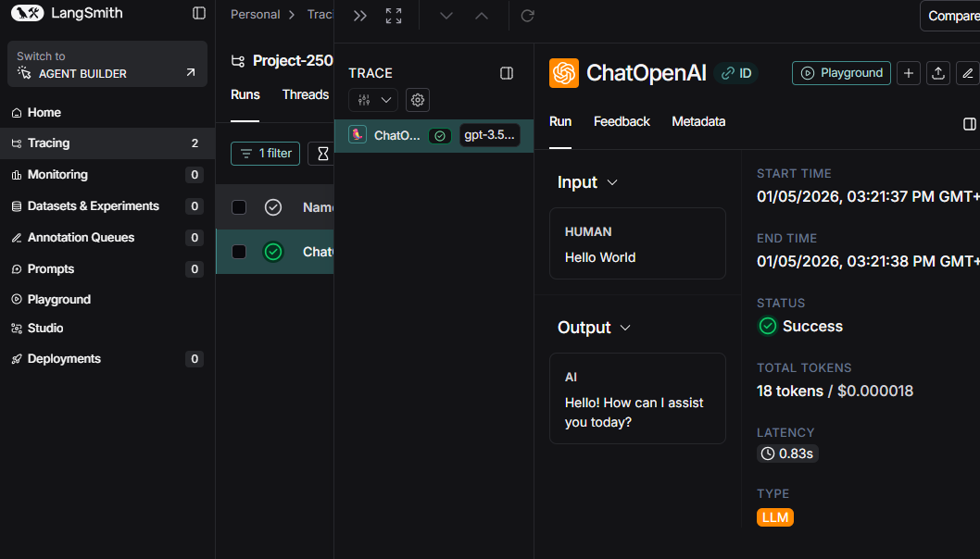Click the Success status label
The height and width of the screenshot is (559, 980).
[812, 326]
